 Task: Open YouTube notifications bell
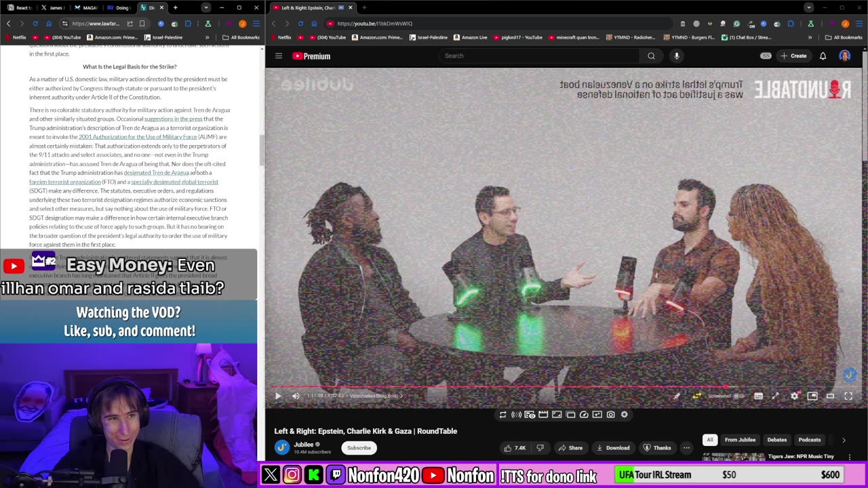823,56
